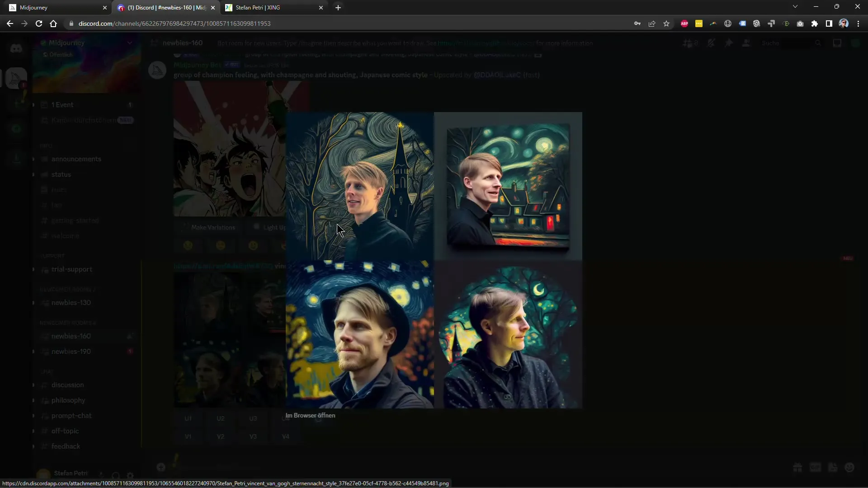Screen dimensions: 868x488
Task: Open the camera screenshot extension
Action: click(800, 23)
